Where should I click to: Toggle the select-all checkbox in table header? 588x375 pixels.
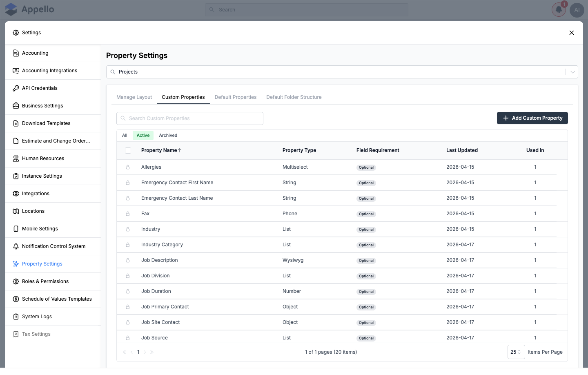(x=128, y=150)
